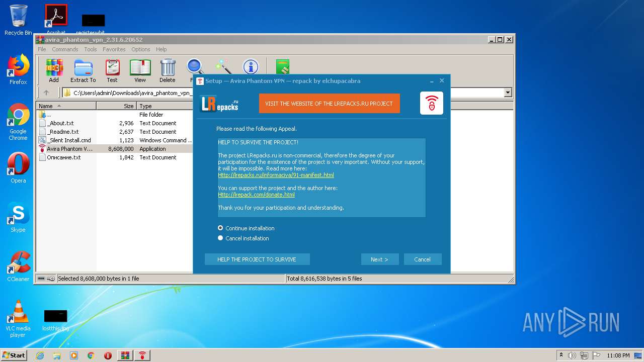644x362 pixels.
Task: Open Windows Explorer from the taskbar
Action: pos(57,355)
